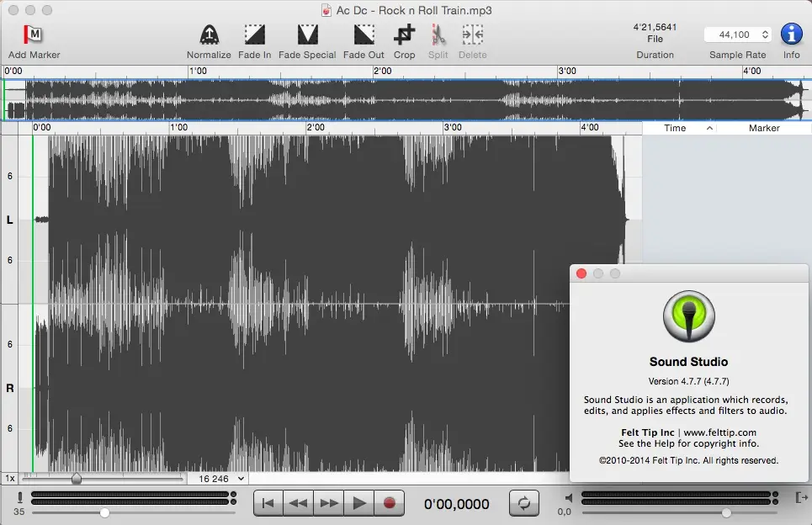The height and width of the screenshot is (525, 812).
Task: Select the left channel L label
Action: pyautogui.click(x=10, y=220)
